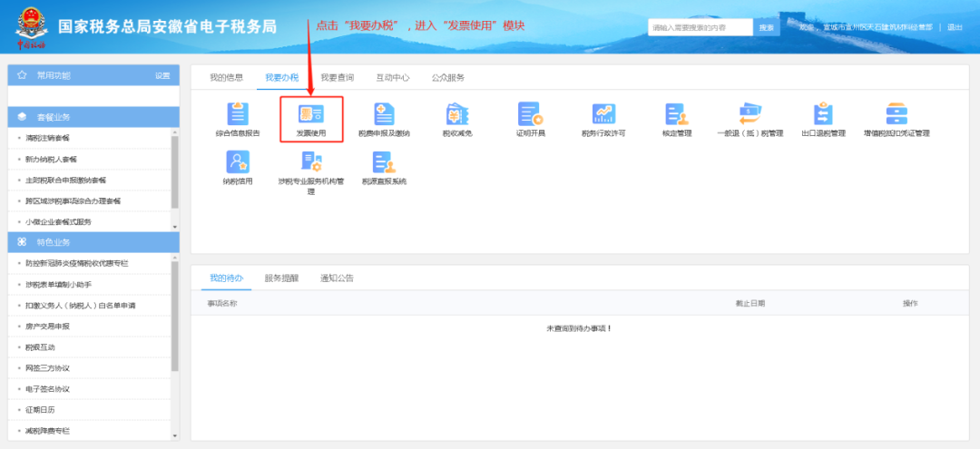Click the 特色业务 list scroll-up arrow
The image size is (980, 449).
pos(175,258)
